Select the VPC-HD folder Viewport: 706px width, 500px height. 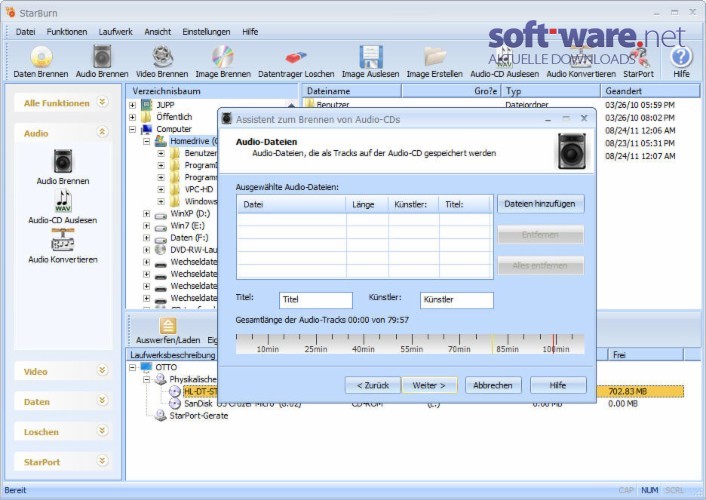pos(199,189)
